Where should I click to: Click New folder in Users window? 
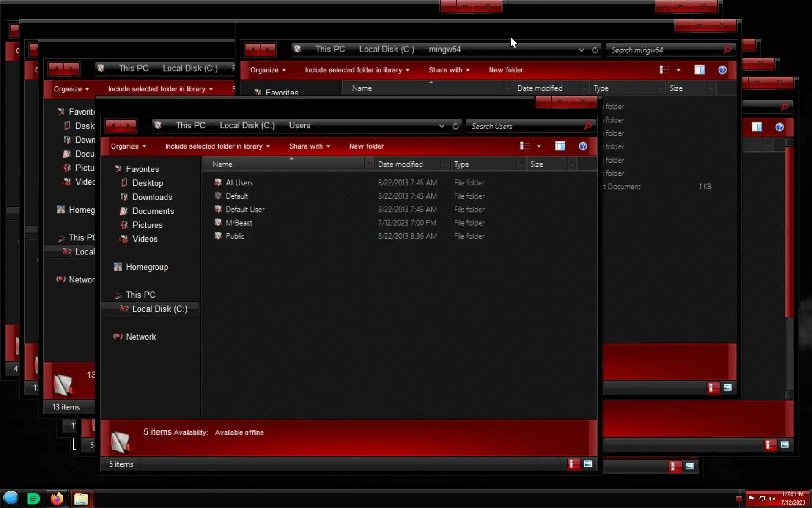[366, 146]
